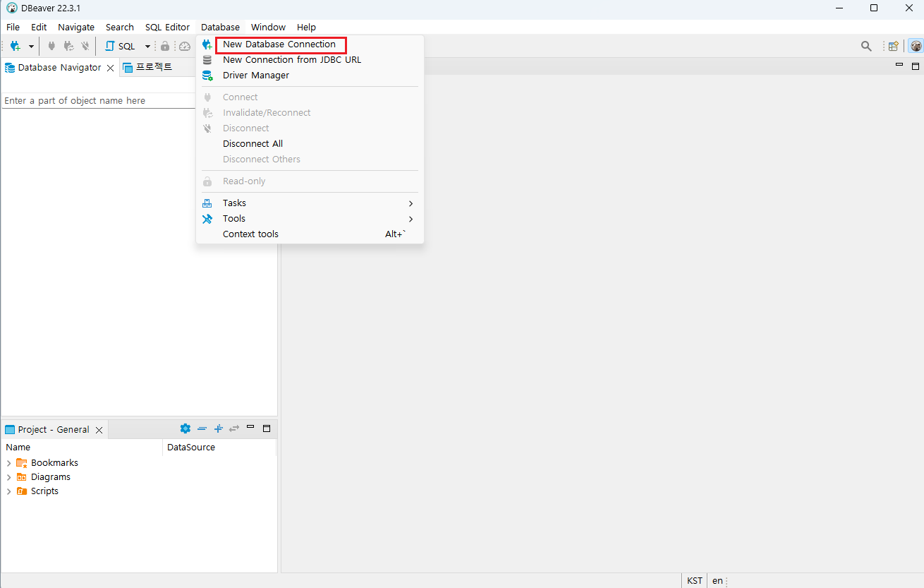The width and height of the screenshot is (924, 588).
Task: Maximize the Project - General panel
Action: pyautogui.click(x=267, y=428)
